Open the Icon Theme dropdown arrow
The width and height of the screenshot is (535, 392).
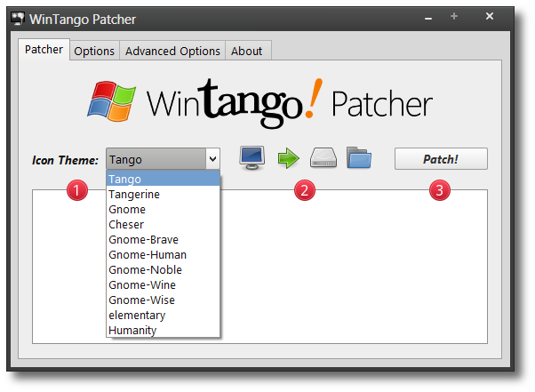[x=212, y=158]
